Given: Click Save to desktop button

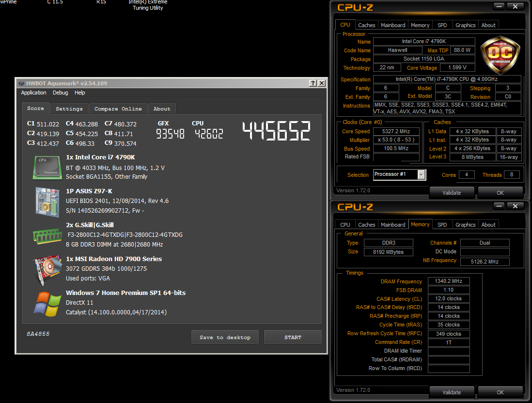Looking at the screenshot, I should (225, 337).
